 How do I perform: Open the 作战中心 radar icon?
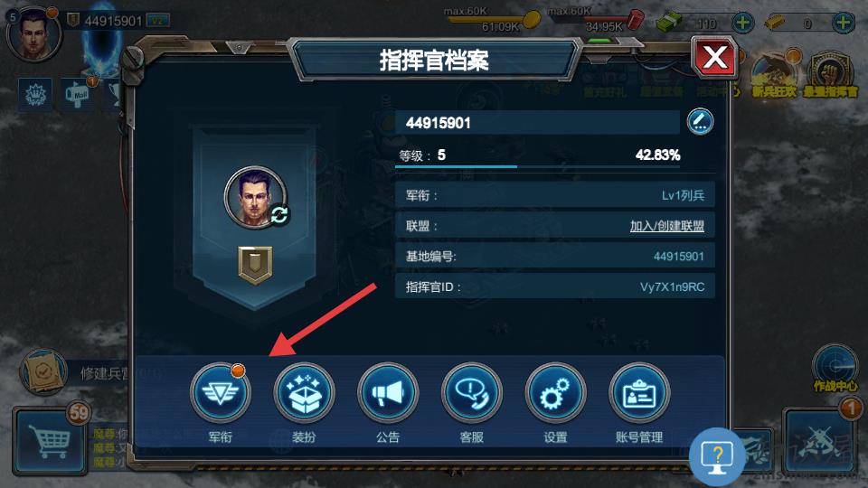[x=835, y=368]
